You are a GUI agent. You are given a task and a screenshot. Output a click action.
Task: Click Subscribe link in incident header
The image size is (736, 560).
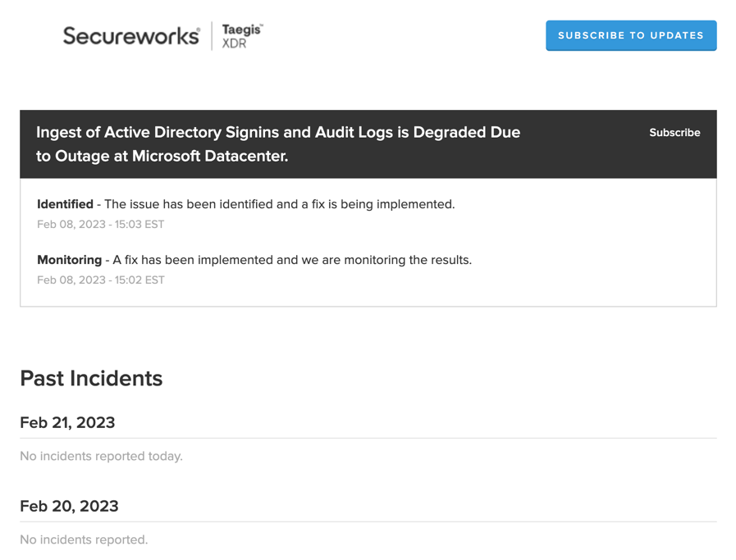coord(674,133)
